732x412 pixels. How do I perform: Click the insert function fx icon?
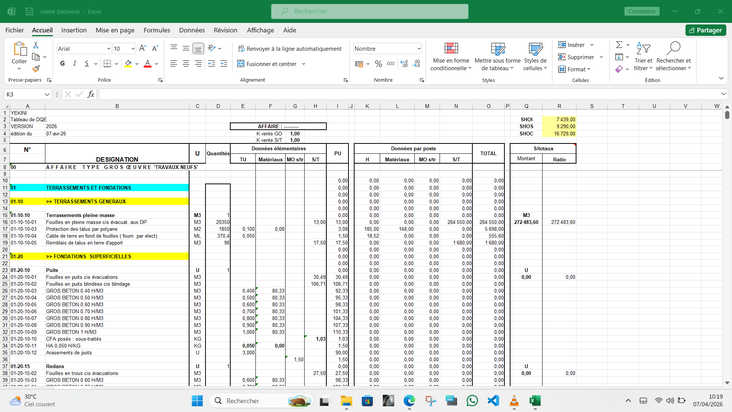(91, 94)
